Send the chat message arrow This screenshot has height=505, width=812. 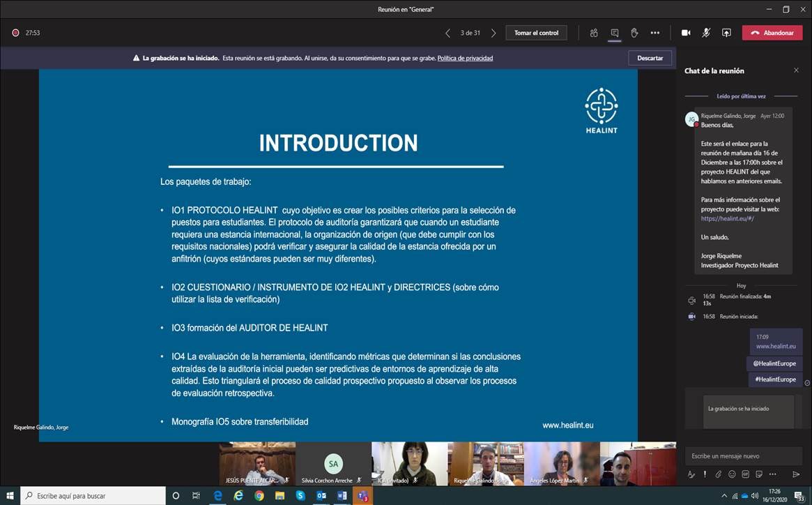click(x=796, y=474)
